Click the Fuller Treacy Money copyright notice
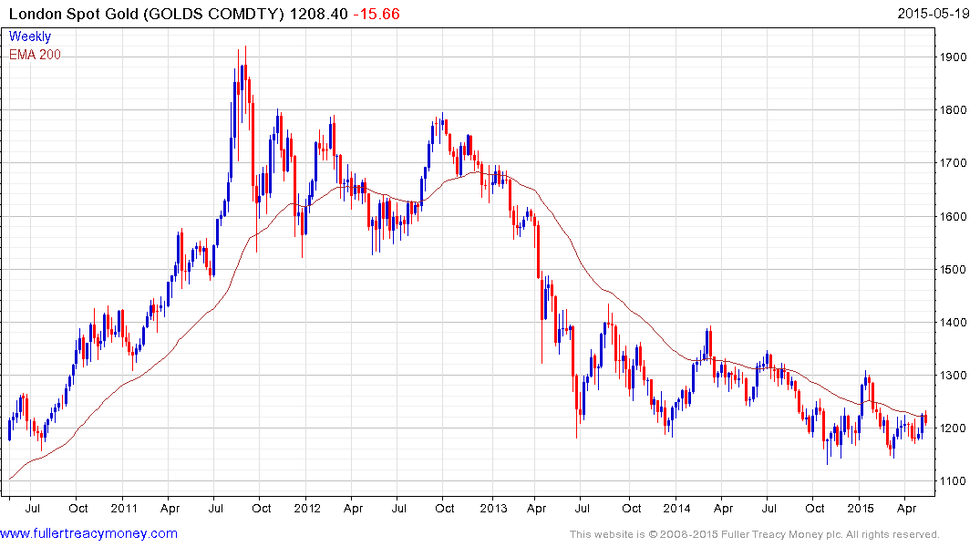The width and height of the screenshot is (980, 547). click(x=755, y=534)
